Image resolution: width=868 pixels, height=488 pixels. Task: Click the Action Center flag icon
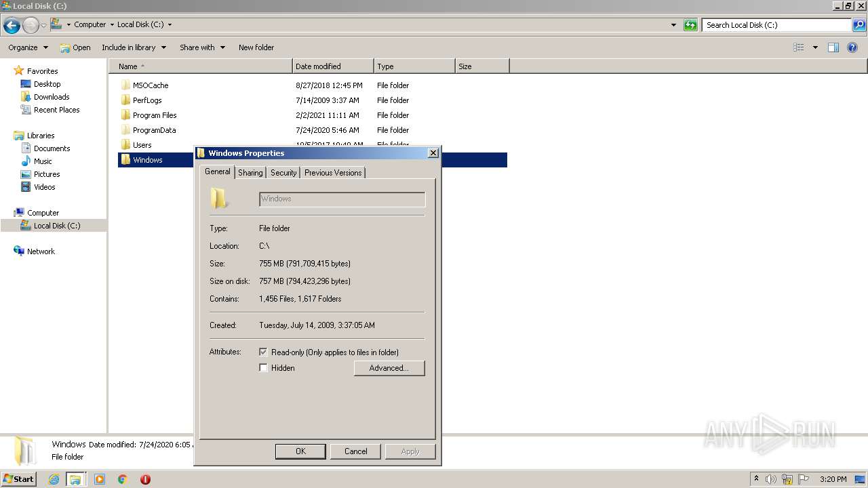click(x=804, y=479)
